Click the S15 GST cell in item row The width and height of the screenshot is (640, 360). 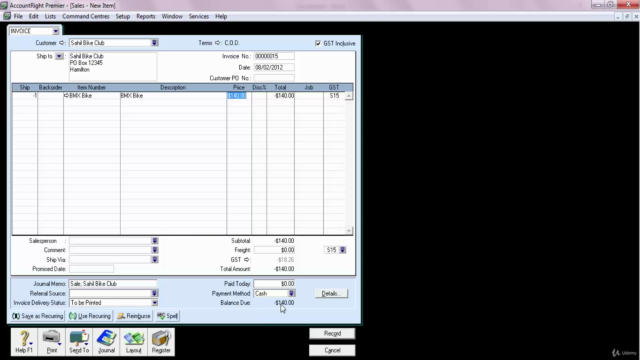click(334, 96)
